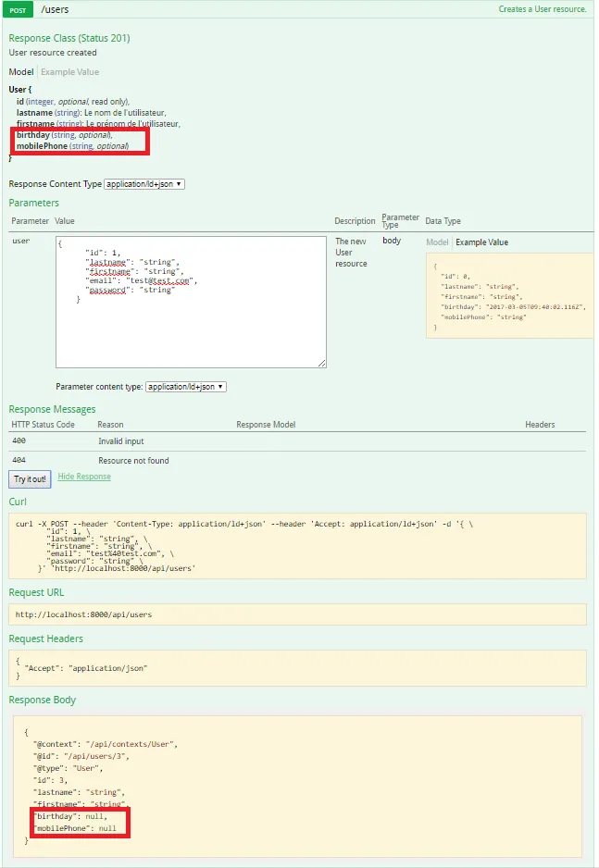Screen dimensions: 599x868
Task: Click the "@type": "User" line in Response Body
Action: pos(68,768)
